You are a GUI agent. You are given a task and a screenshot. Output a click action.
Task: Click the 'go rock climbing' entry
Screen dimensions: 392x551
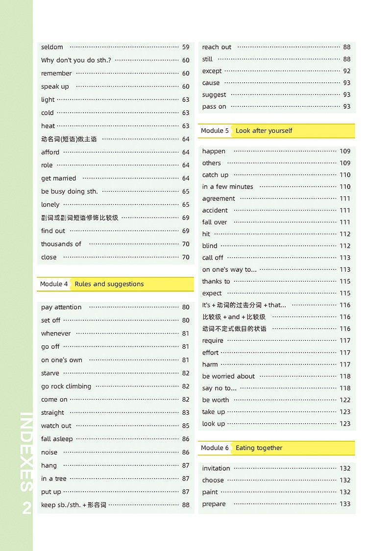[66, 386]
